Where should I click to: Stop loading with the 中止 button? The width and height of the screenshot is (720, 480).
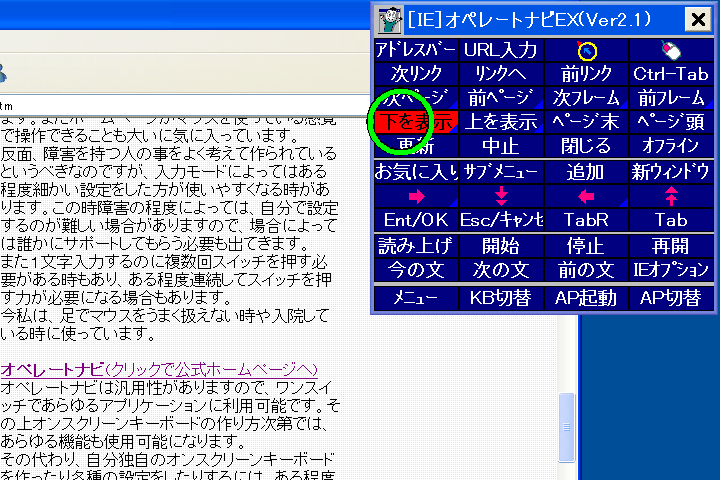(x=501, y=146)
